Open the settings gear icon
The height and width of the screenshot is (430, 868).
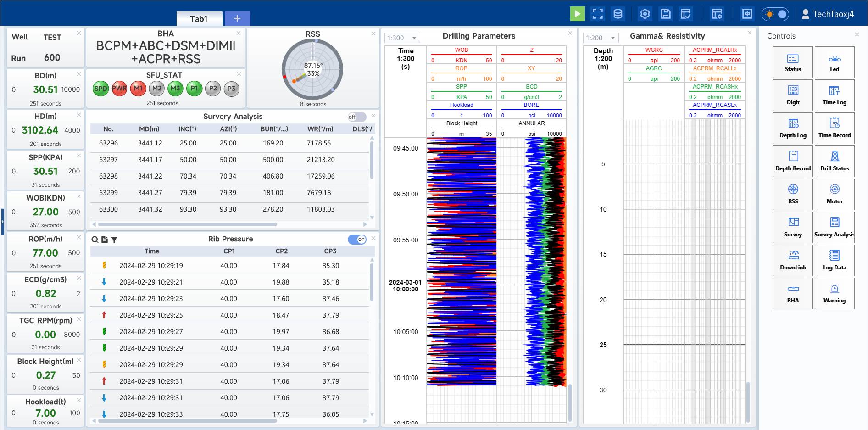click(x=645, y=14)
